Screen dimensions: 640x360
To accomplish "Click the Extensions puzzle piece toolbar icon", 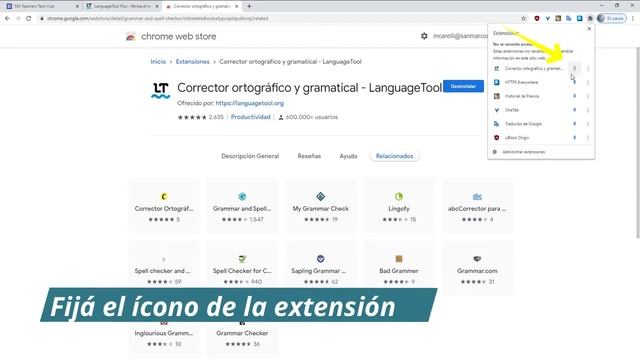I will (590, 18).
